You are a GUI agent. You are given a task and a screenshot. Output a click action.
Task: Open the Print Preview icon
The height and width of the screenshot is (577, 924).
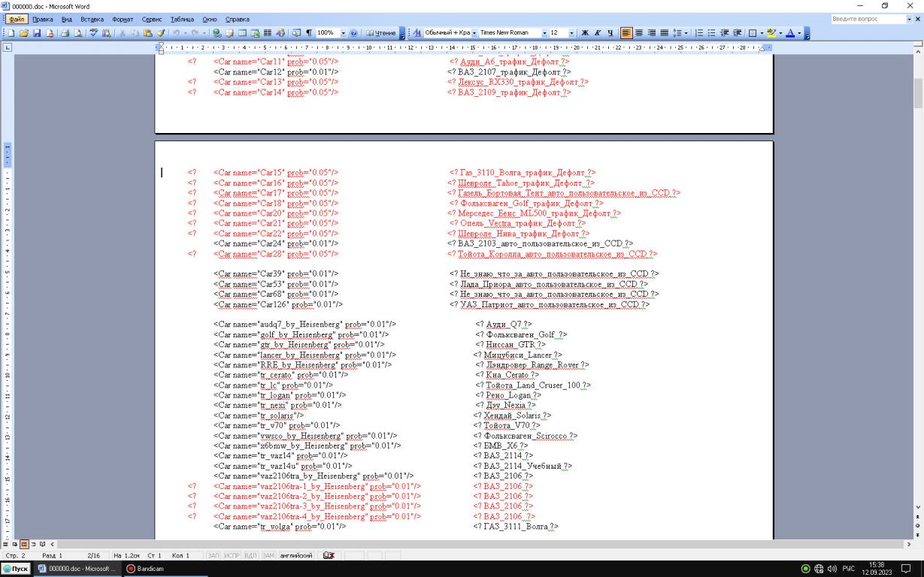click(x=79, y=33)
